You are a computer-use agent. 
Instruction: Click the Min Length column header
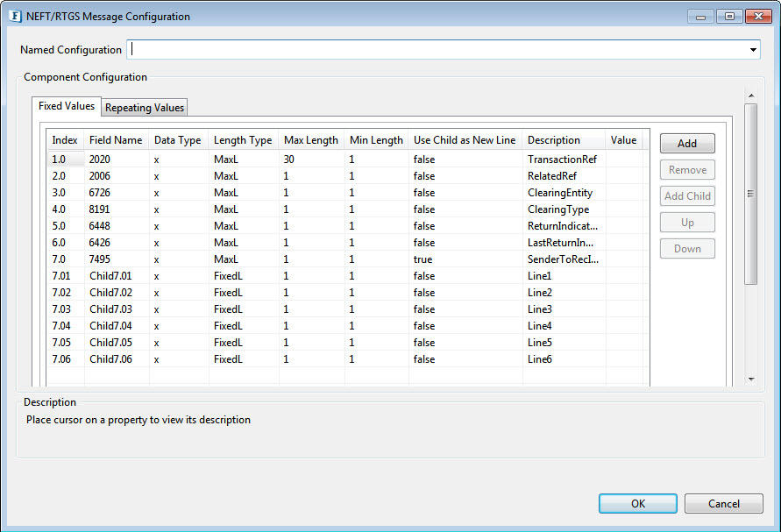[x=376, y=140]
